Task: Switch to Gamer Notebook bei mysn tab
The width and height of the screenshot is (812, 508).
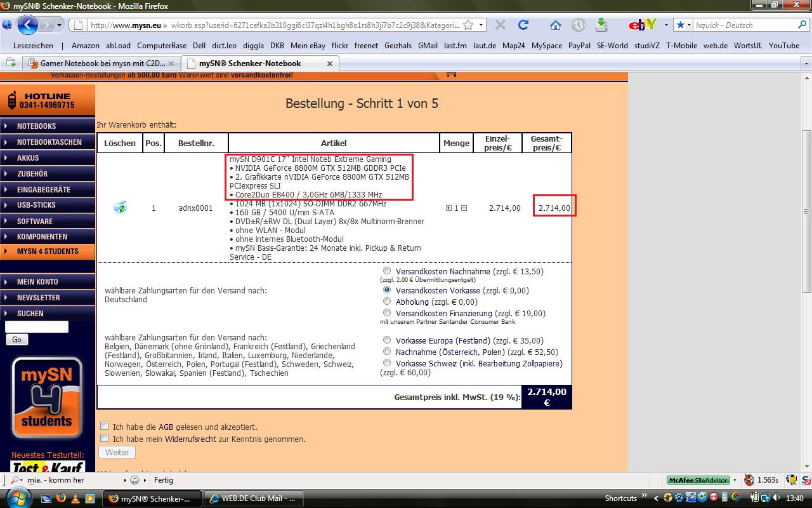Action: coord(101,63)
